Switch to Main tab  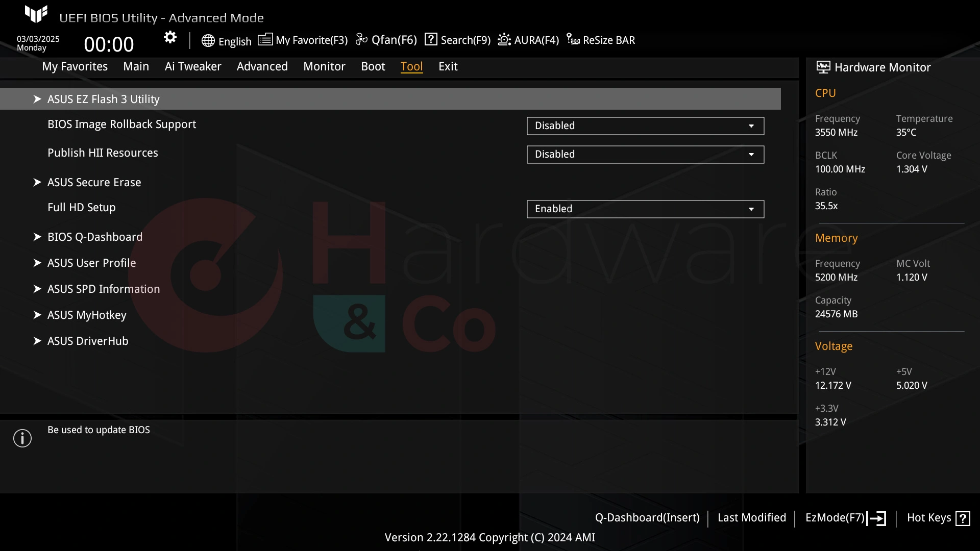coord(136,66)
